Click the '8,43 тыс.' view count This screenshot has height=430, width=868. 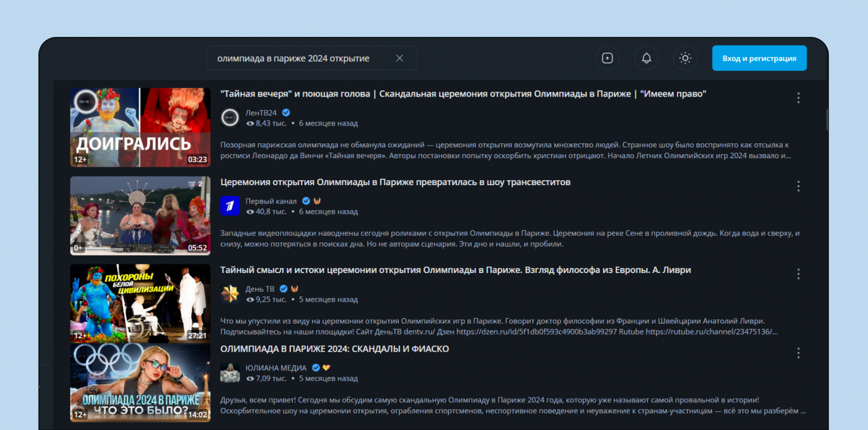266,123
